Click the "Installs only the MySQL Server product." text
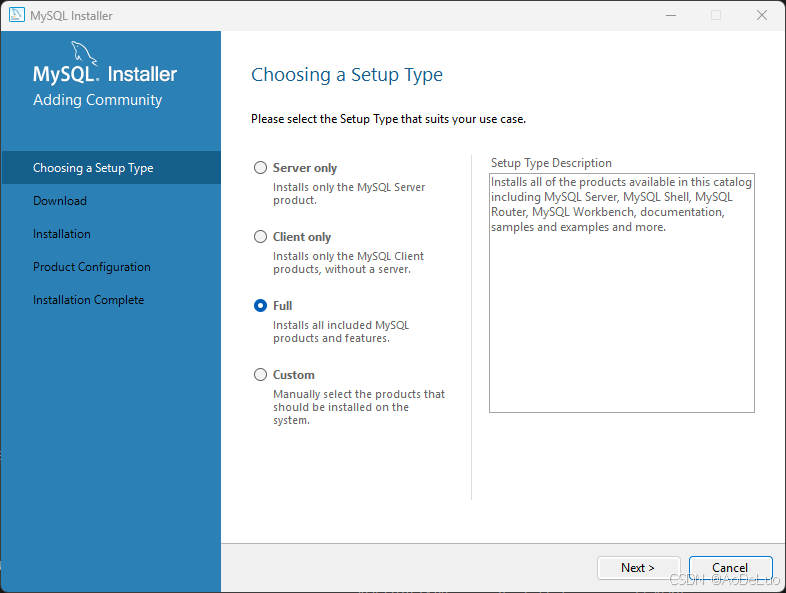Image resolution: width=786 pixels, height=593 pixels. click(349, 193)
